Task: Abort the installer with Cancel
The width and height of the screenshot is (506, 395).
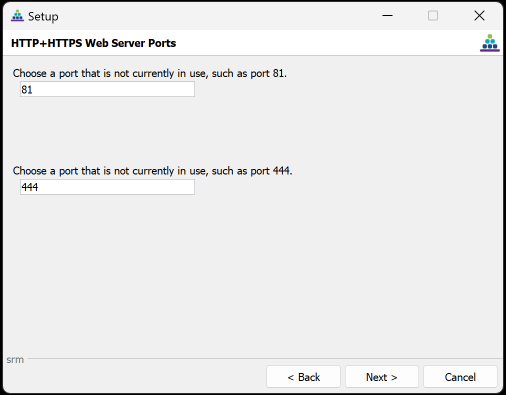Action: tap(460, 377)
